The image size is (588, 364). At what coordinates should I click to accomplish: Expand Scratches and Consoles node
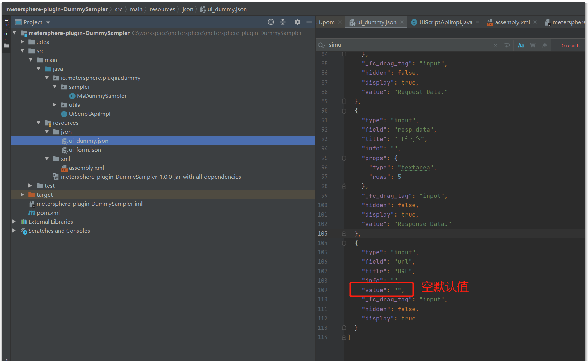[x=14, y=231]
